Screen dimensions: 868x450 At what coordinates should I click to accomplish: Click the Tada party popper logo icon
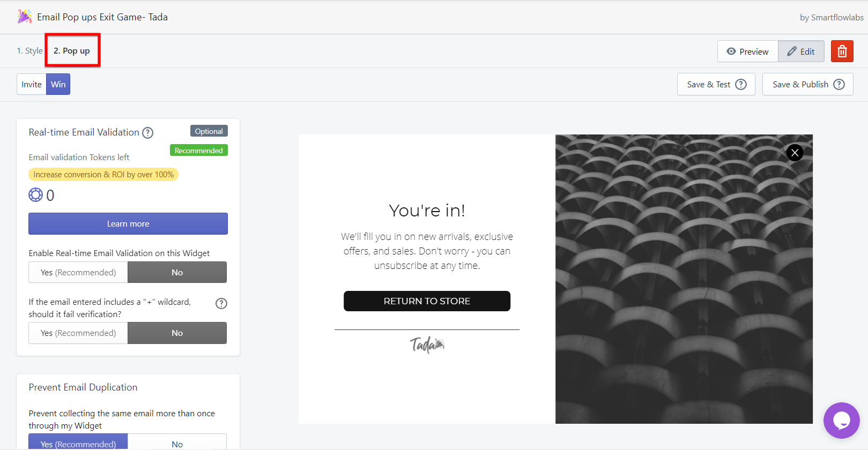point(25,17)
